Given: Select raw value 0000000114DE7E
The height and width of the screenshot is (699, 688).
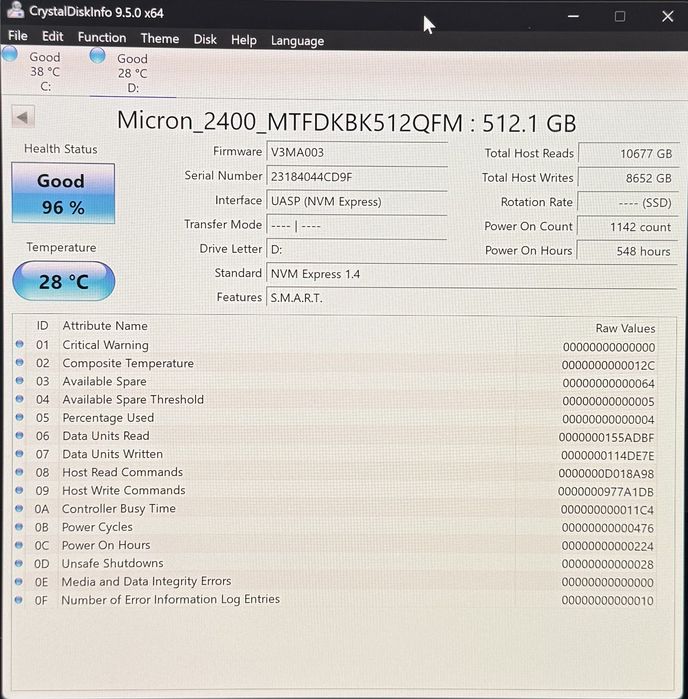Looking at the screenshot, I should point(608,456).
